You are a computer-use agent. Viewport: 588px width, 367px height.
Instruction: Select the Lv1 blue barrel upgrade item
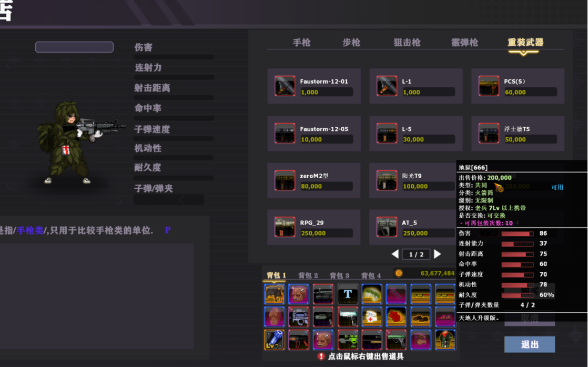274,340
